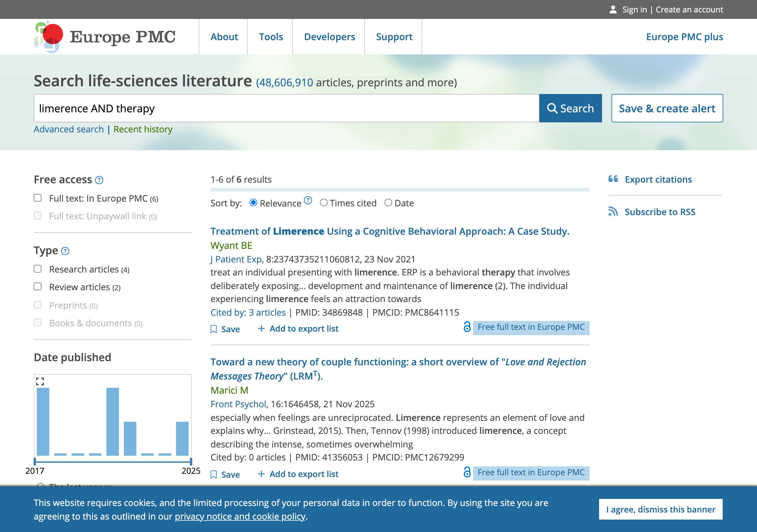
Task: Open the Treatment of Limerence case study article
Action: pyautogui.click(x=390, y=231)
